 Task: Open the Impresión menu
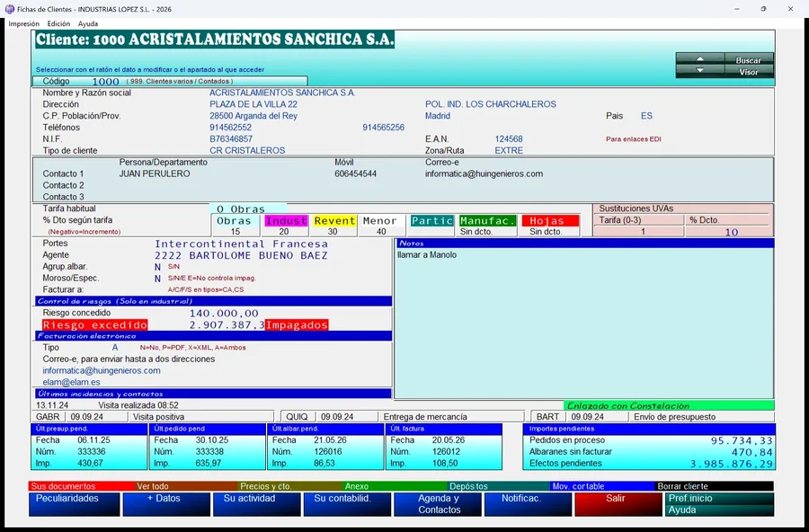coord(23,23)
